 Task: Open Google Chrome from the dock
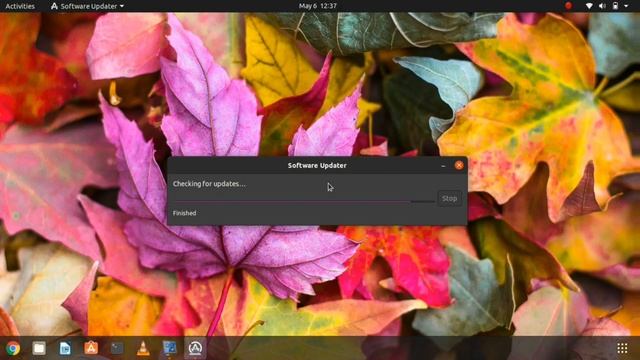click(x=13, y=348)
